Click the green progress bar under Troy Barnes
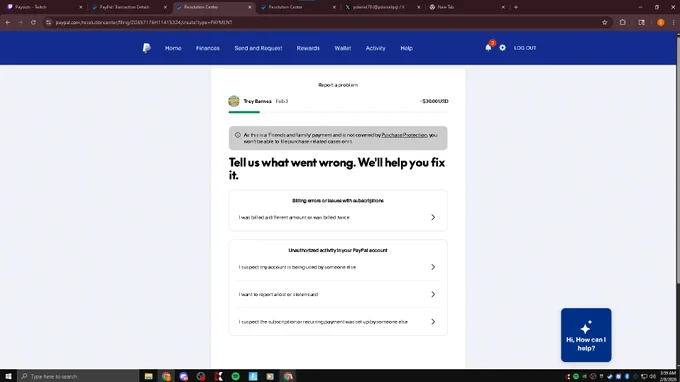 [x=244, y=112]
